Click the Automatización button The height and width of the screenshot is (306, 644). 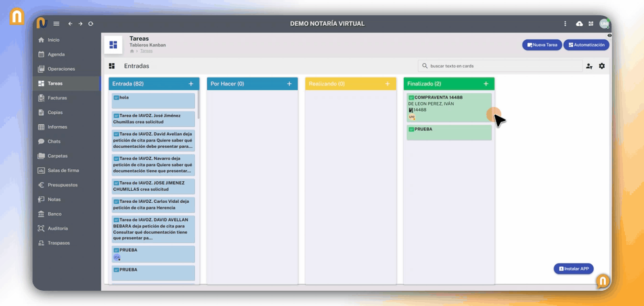[x=586, y=45]
